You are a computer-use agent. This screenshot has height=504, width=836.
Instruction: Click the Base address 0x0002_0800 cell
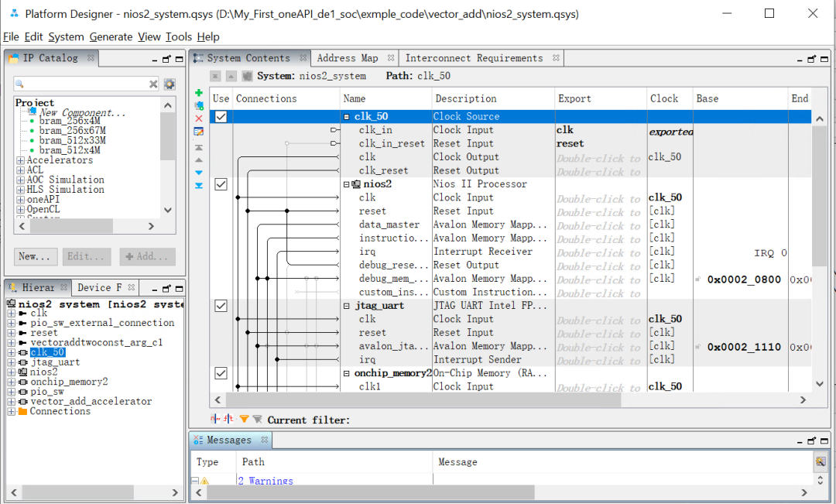744,279
